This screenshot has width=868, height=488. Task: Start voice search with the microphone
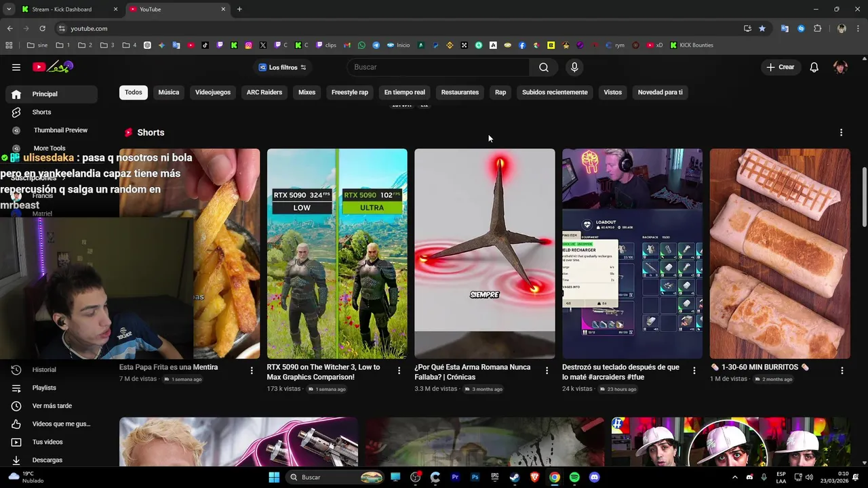(x=574, y=67)
